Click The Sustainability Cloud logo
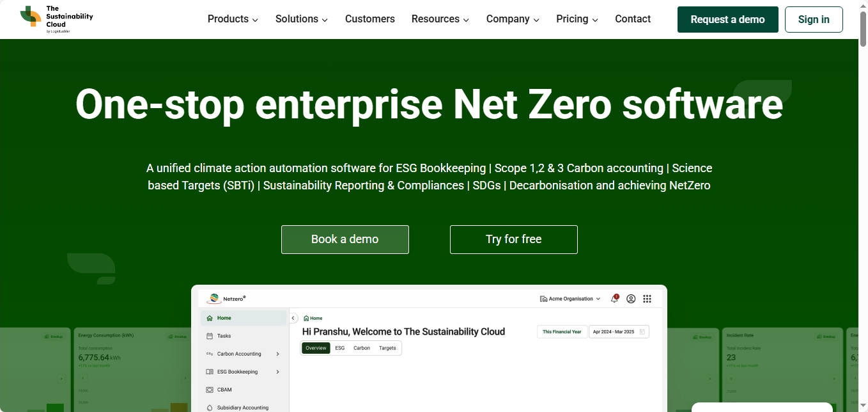868x412 pixels. (56, 19)
